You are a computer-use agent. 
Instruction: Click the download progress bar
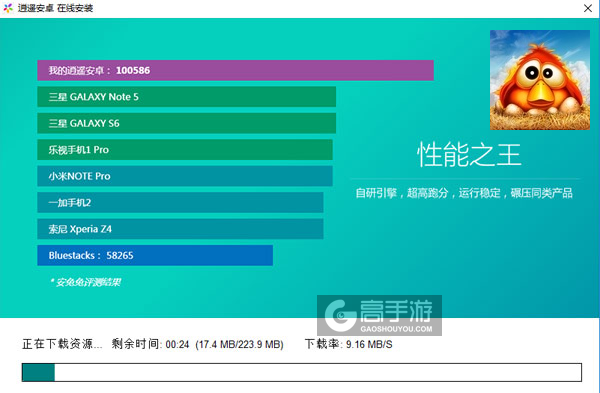pos(302,372)
